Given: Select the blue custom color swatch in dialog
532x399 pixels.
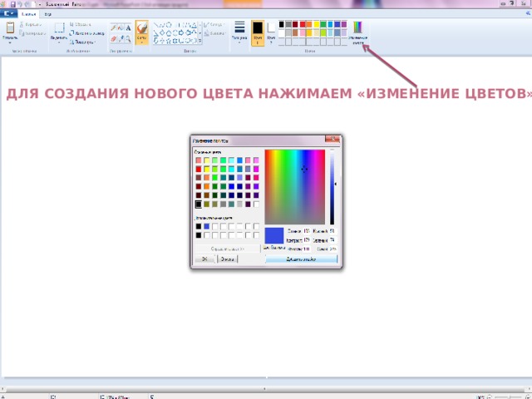Looking at the screenshot, I should point(207,226).
